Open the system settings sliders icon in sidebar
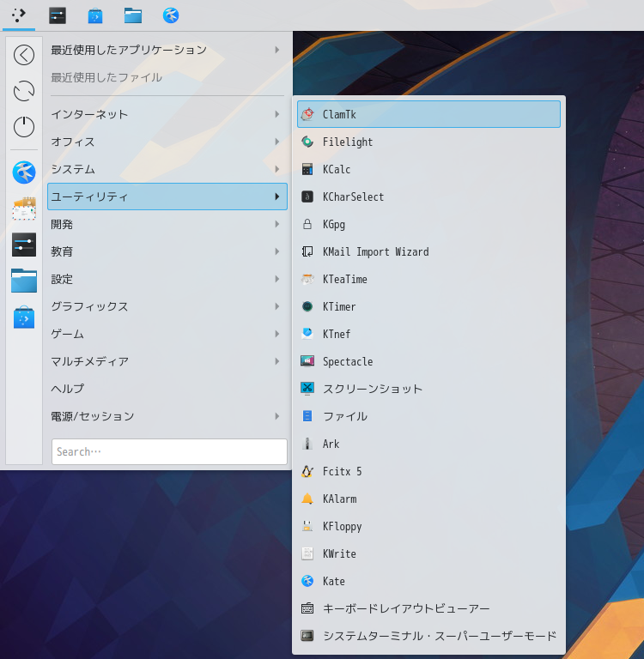 coord(24,245)
